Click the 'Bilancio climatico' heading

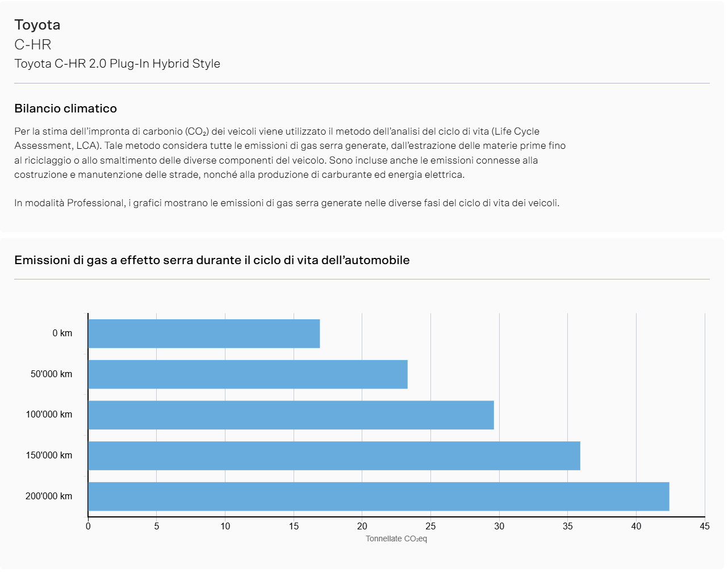pos(66,108)
